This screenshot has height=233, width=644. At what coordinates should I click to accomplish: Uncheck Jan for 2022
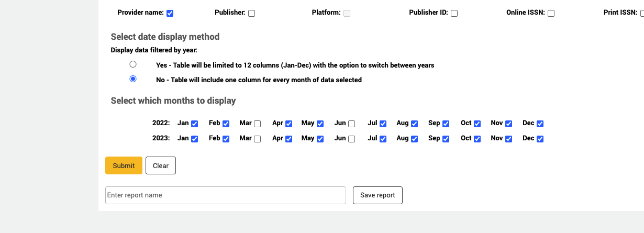point(194,124)
